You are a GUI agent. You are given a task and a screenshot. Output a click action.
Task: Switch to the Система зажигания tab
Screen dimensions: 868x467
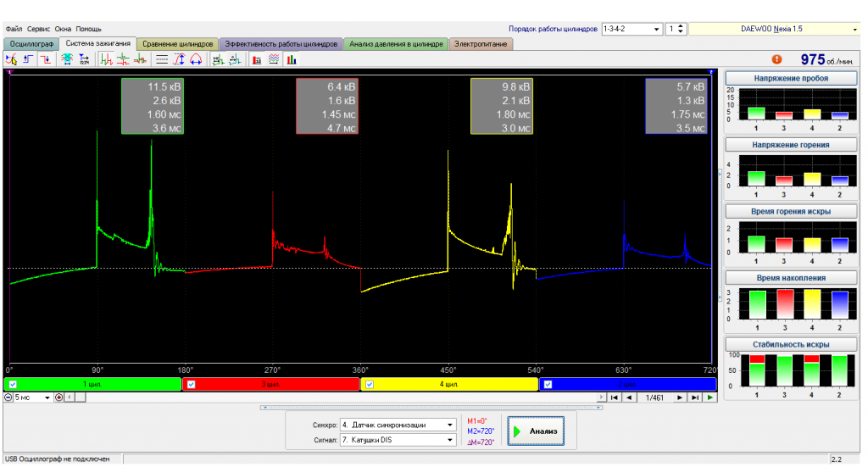(97, 43)
